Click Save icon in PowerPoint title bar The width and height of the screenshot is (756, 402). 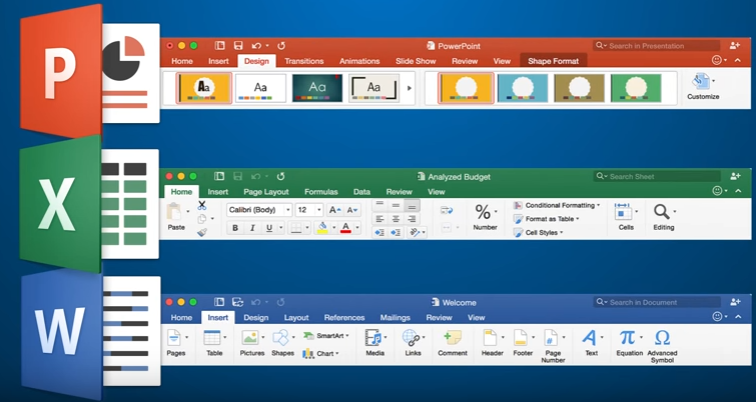pos(238,46)
